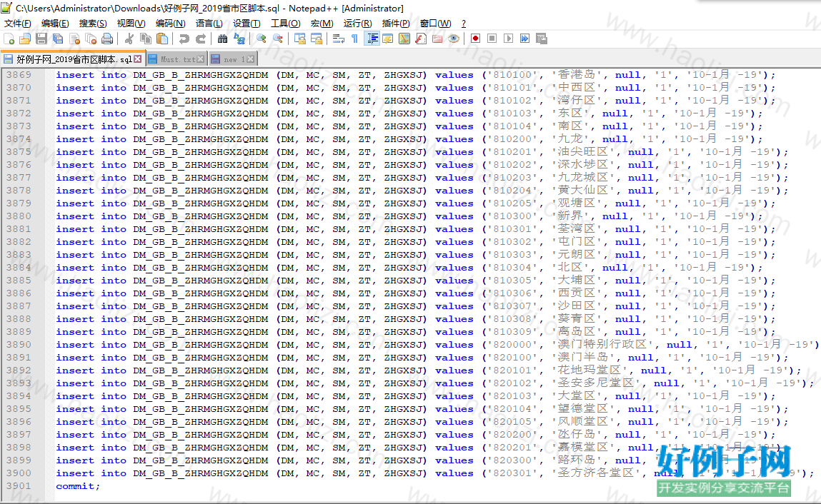The height and width of the screenshot is (504, 821).
Task: Run the macro multiple times icon
Action: (524, 39)
